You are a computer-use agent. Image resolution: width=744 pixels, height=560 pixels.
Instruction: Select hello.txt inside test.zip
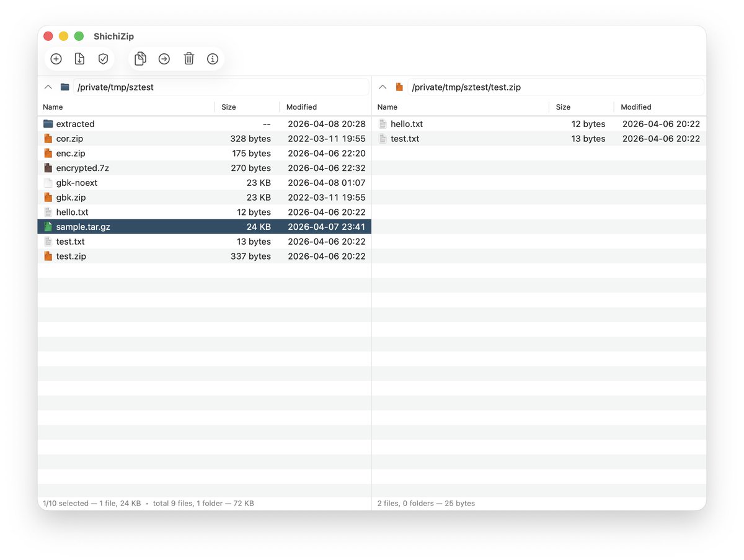407,123
